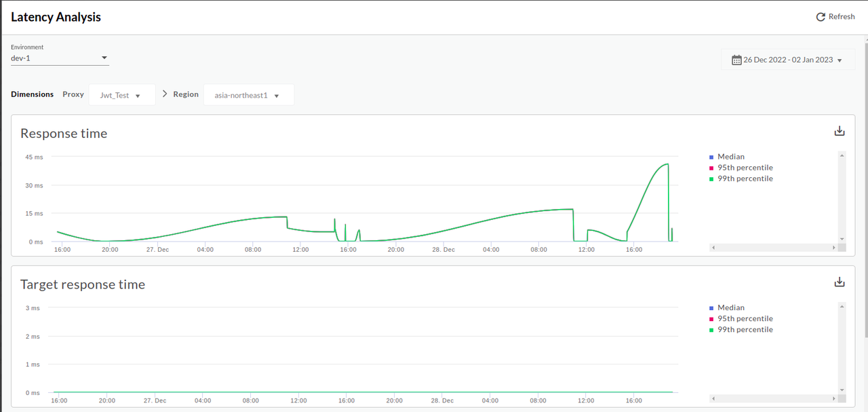Viewport: 868px width, 412px height.
Task: Click the 45 ms axis label
Action: (x=35, y=157)
